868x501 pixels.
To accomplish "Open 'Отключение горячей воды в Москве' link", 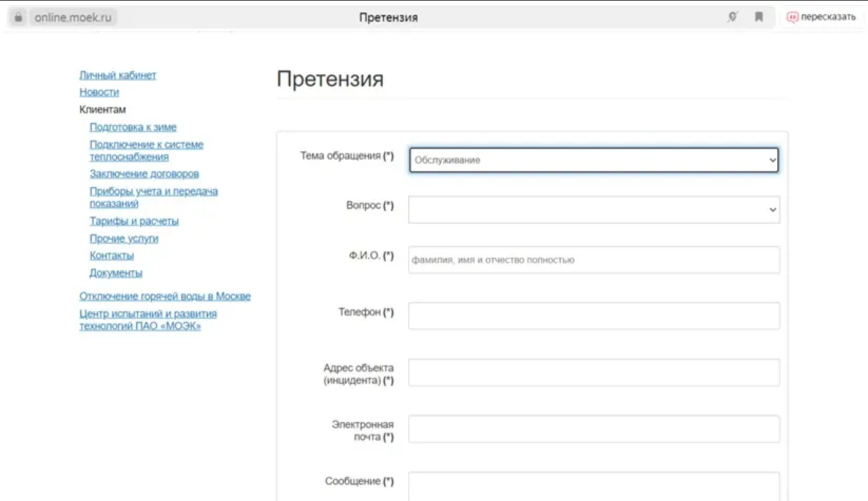I will point(165,296).
